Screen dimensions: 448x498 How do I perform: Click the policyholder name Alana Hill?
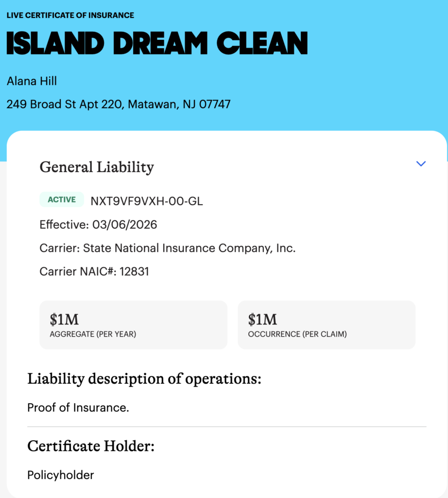[x=32, y=81]
